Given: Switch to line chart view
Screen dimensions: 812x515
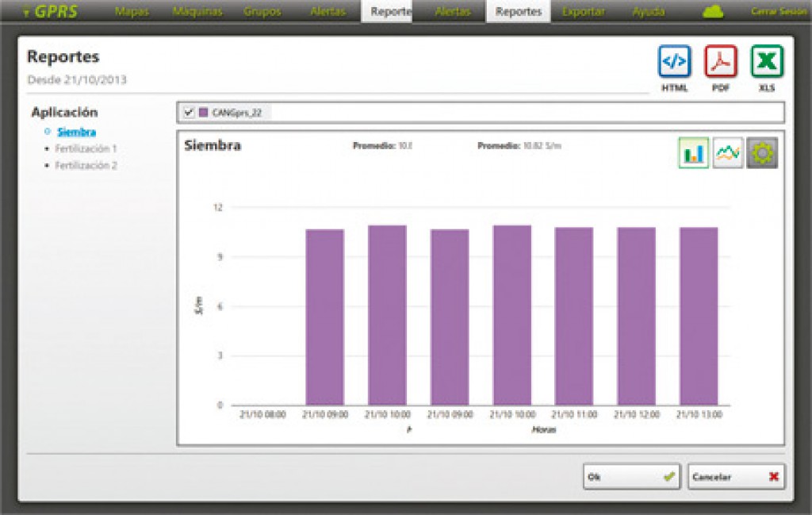Looking at the screenshot, I should [727, 153].
